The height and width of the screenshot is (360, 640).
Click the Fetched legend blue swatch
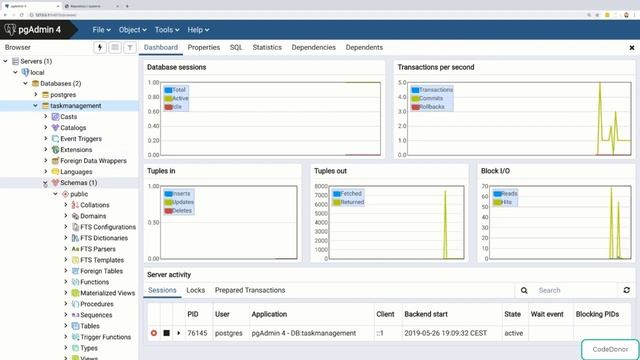point(336,193)
